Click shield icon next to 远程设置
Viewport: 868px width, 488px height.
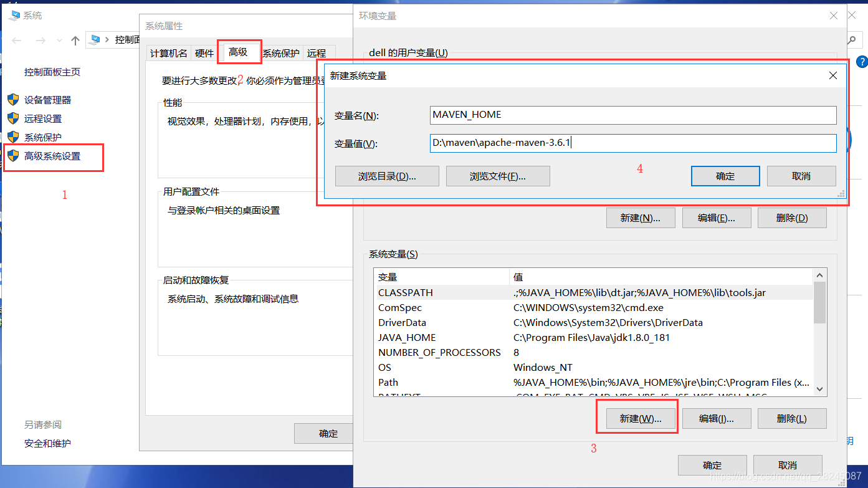pos(13,118)
